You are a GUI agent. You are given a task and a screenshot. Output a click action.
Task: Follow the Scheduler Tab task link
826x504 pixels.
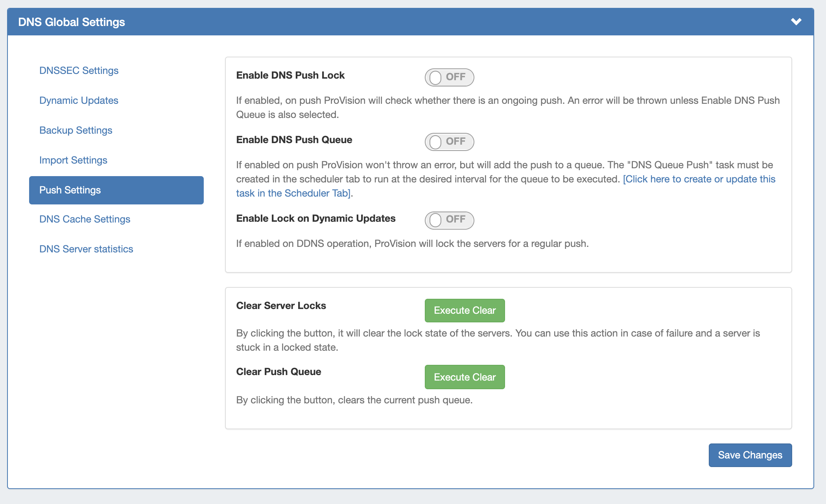699,179
